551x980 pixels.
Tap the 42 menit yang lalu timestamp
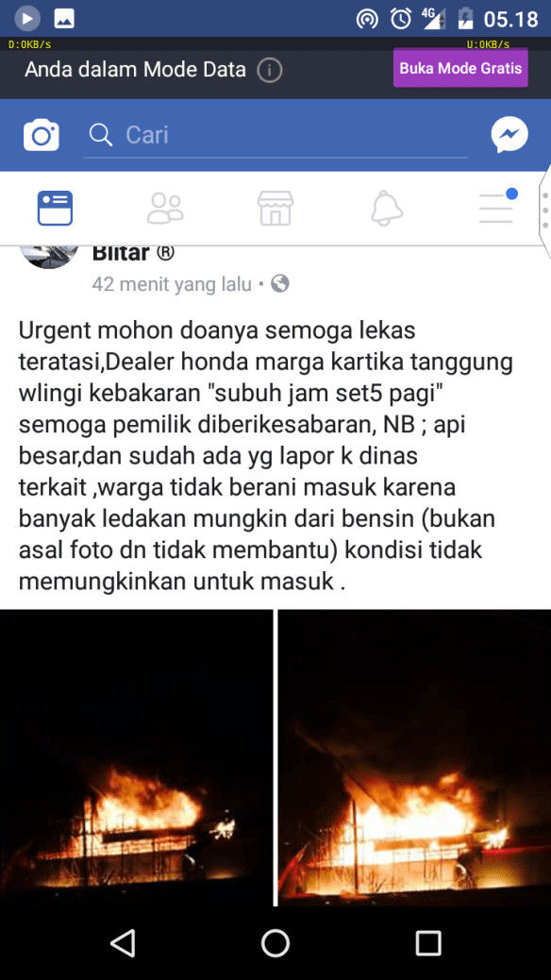click(x=171, y=284)
